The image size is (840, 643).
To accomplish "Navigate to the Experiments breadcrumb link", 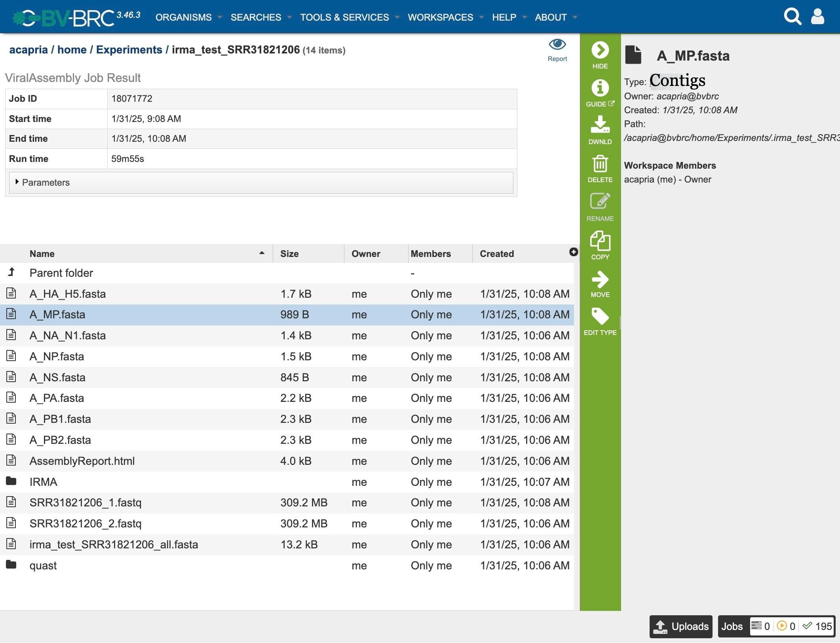I will coord(129,50).
